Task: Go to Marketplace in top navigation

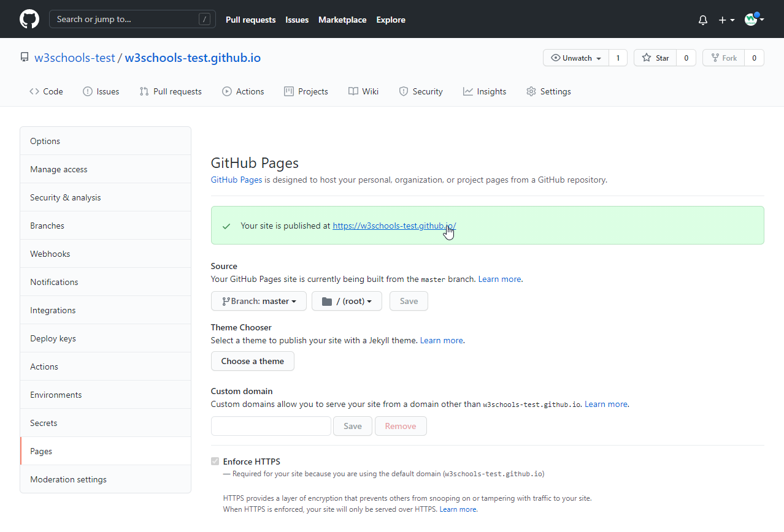Action: pos(342,20)
